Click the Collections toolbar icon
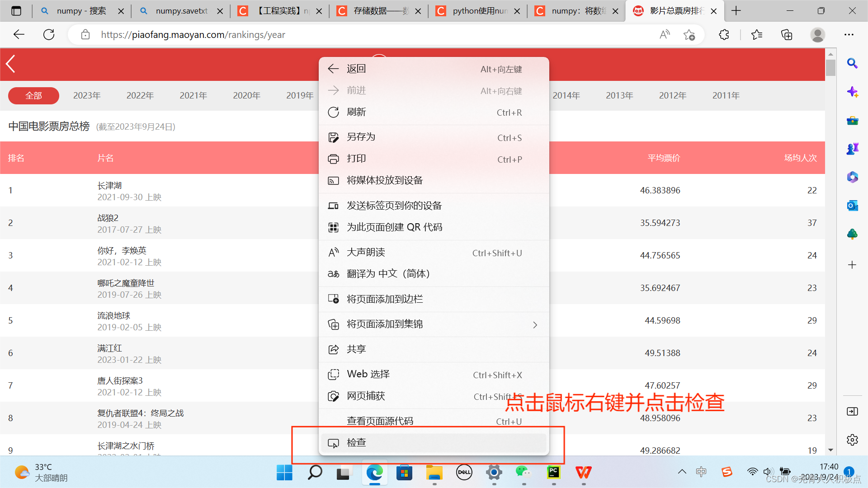 click(787, 35)
